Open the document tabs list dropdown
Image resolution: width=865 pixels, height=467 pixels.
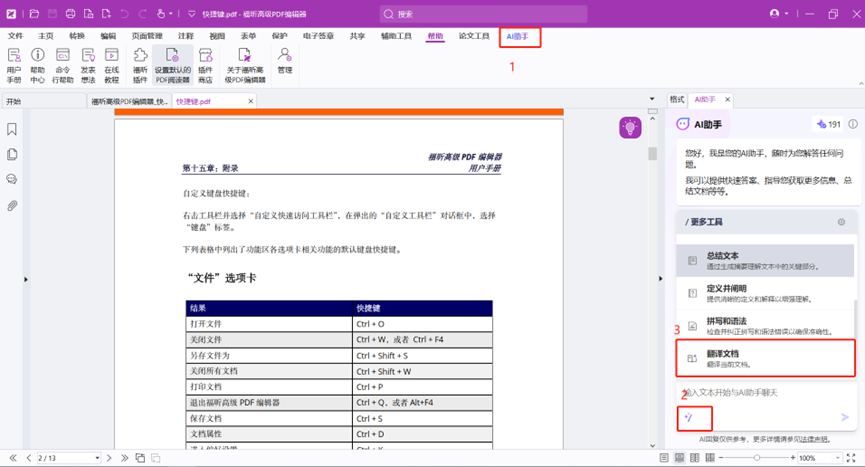click(x=652, y=99)
